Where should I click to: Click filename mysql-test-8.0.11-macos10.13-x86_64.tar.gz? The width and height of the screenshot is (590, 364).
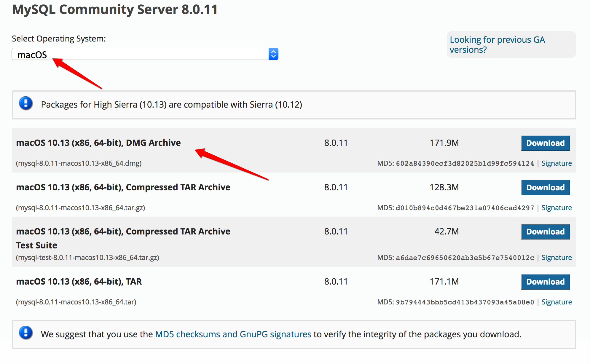87,258
